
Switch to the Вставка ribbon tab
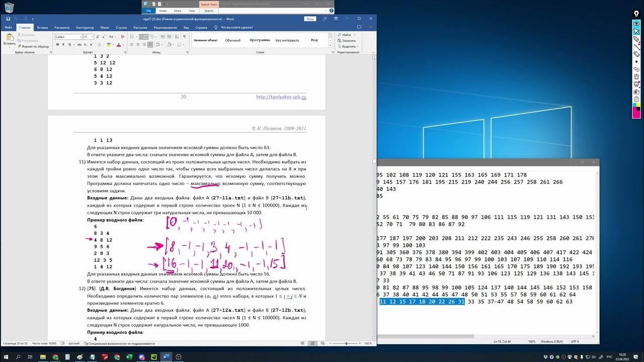click(42, 27)
